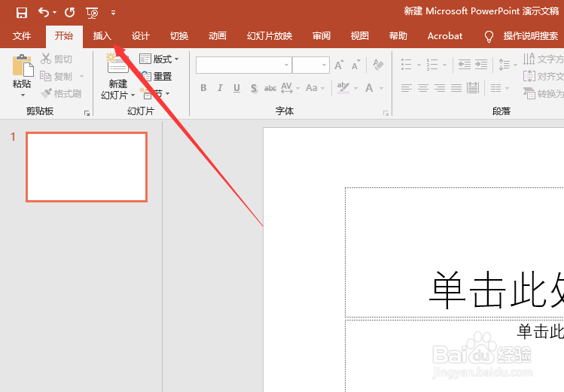Click the 转换为 SmartArt button
The height and width of the screenshot is (392, 564).
(543, 93)
